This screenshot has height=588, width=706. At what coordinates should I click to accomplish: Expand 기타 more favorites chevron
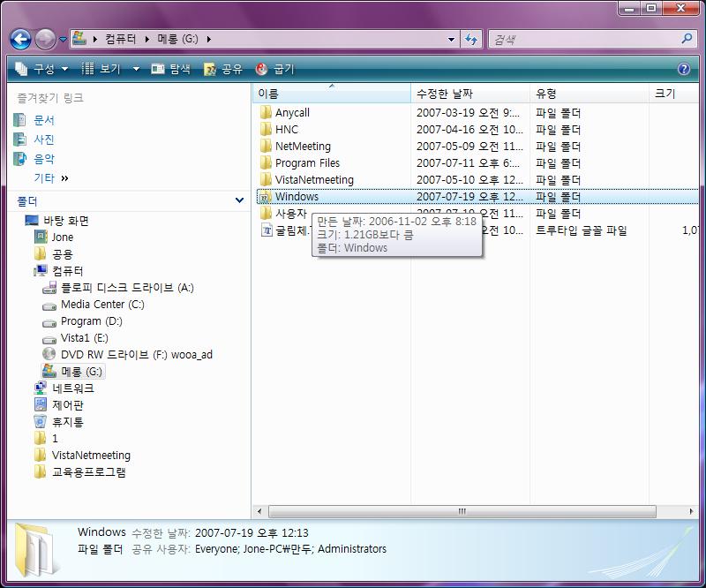click(x=64, y=178)
